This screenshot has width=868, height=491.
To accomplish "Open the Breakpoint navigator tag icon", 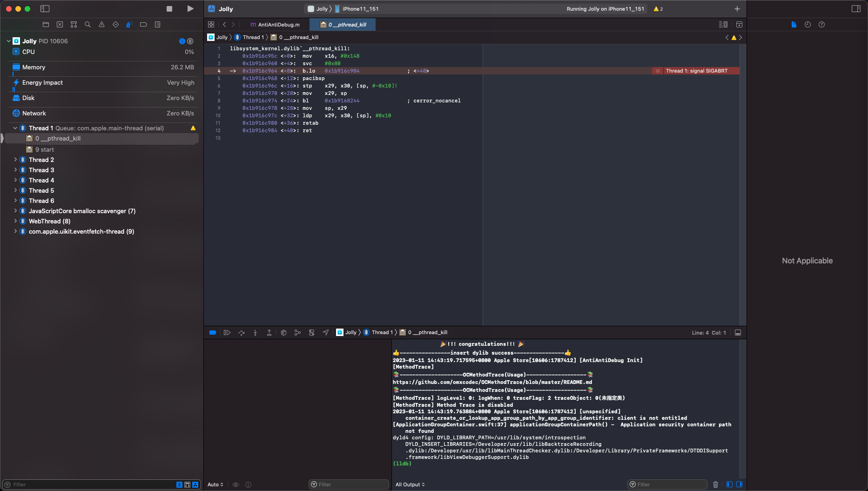I will click(x=143, y=25).
